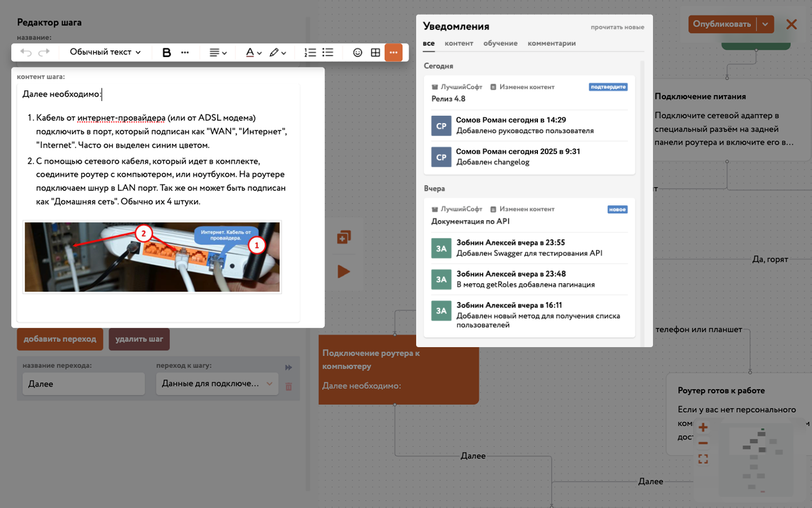The image size is (812, 508).
Task: Fit the flowchart to the screen
Action: click(x=703, y=459)
